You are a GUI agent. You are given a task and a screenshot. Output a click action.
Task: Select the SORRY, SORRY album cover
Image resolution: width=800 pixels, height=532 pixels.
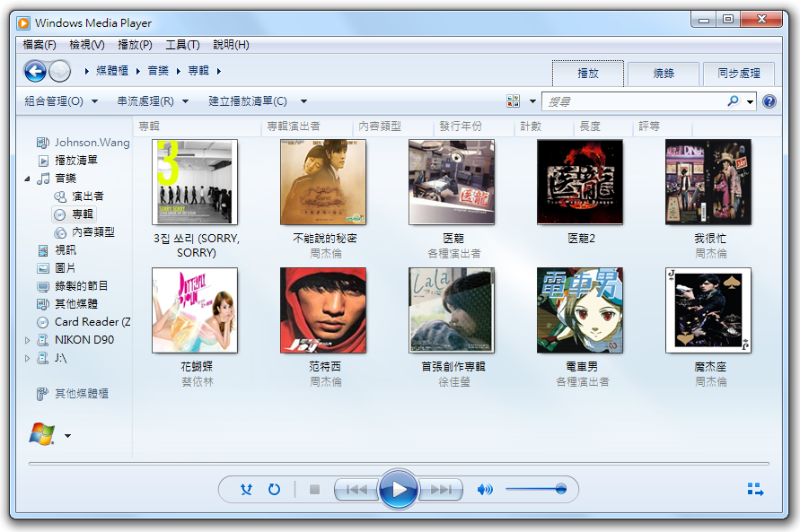click(195, 182)
